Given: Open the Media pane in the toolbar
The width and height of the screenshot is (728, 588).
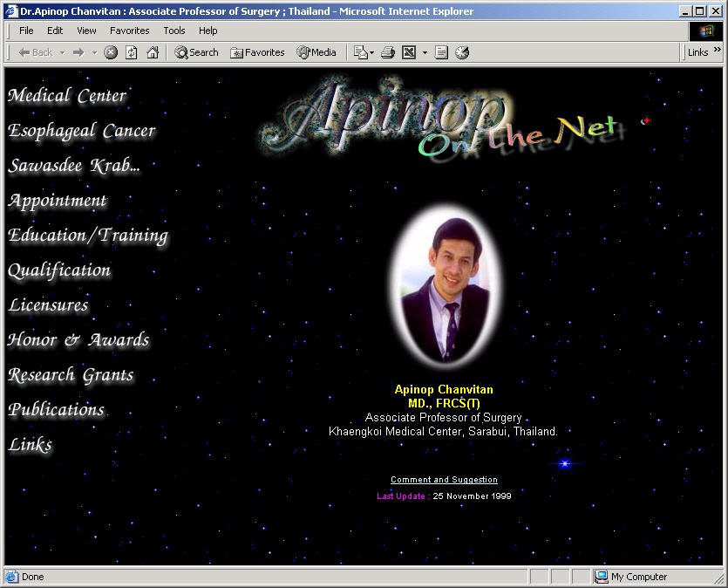Looking at the screenshot, I should point(316,52).
